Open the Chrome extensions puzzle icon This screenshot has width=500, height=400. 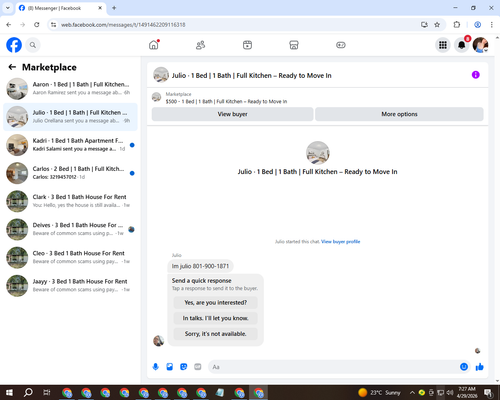coord(457,25)
